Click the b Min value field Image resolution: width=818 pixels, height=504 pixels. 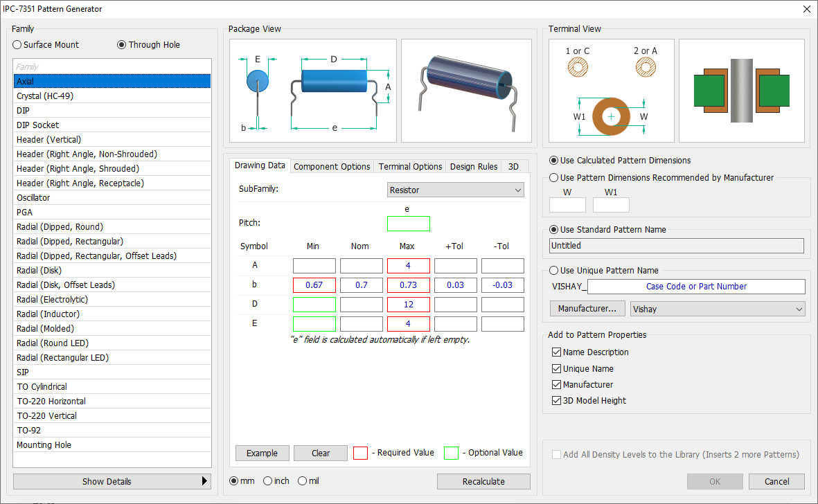[314, 285]
